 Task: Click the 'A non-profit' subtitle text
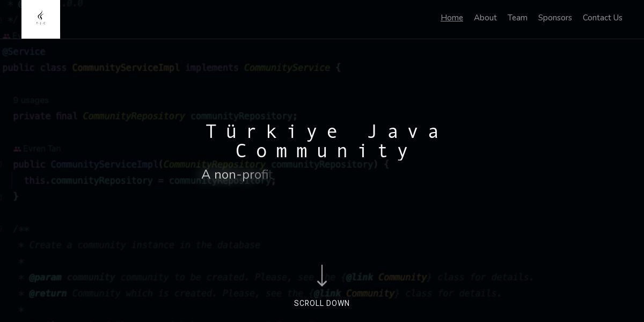tap(237, 174)
